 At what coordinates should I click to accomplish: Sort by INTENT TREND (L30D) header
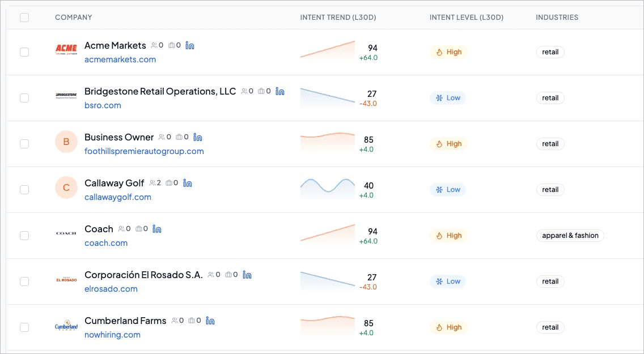coord(338,17)
